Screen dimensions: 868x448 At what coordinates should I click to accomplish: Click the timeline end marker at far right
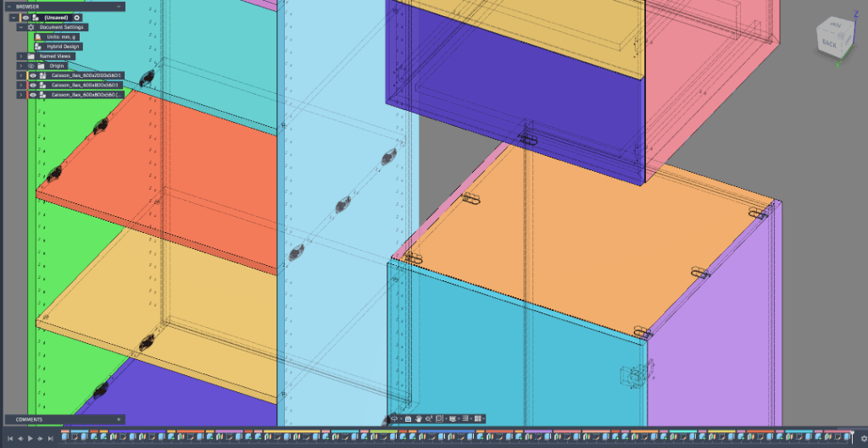pos(853,436)
